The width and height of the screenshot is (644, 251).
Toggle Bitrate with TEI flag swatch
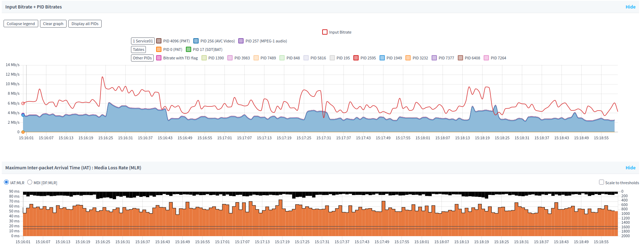tap(159, 58)
